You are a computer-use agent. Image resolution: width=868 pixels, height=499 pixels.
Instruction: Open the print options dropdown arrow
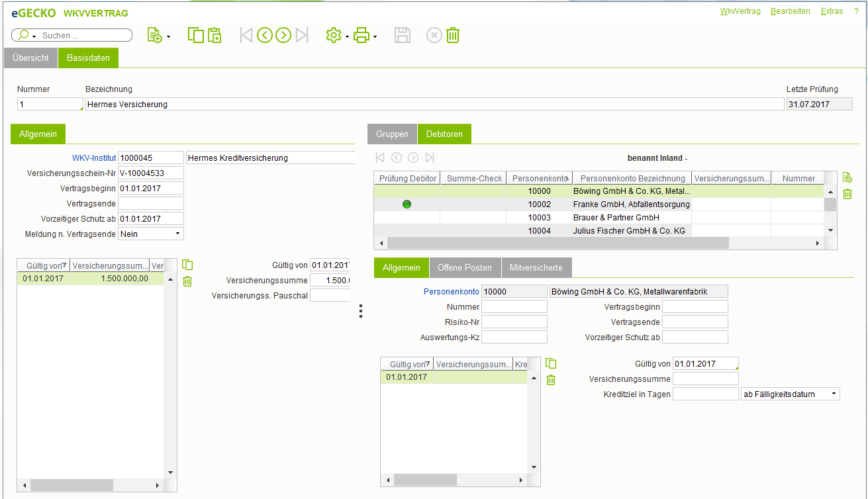point(375,36)
